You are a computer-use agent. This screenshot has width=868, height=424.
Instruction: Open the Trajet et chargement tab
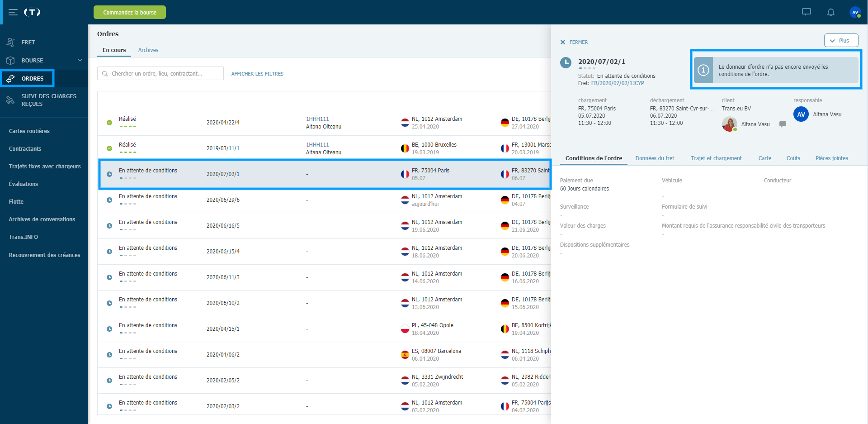(x=716, y=158)
